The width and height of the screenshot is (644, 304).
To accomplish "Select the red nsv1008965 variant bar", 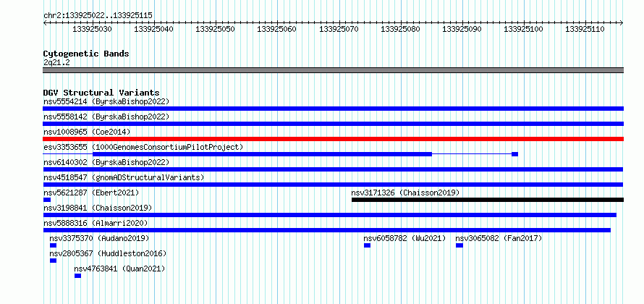I will click(333, 139).
